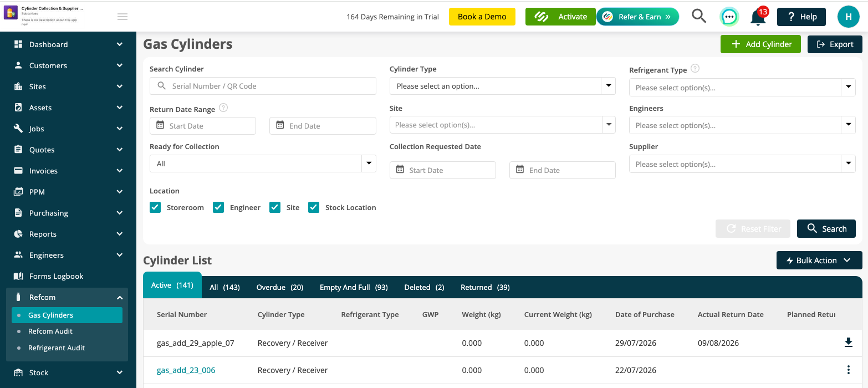
Task: Click Refrigerant Type help icon
Action: (x=695, y=69)
